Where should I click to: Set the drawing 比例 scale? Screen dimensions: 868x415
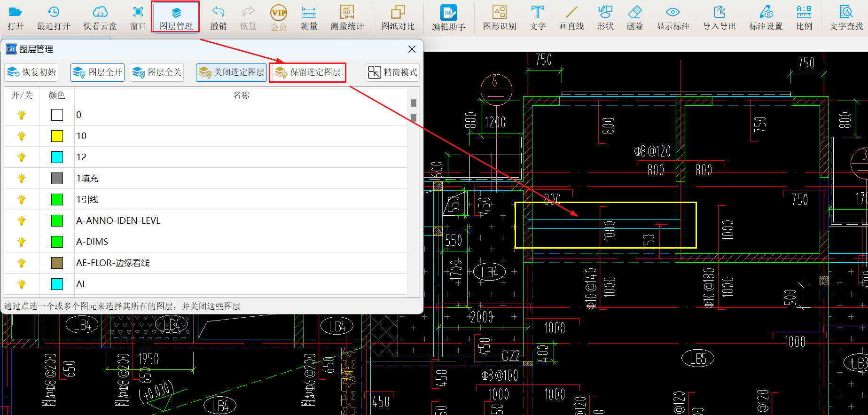pos(804,18)
